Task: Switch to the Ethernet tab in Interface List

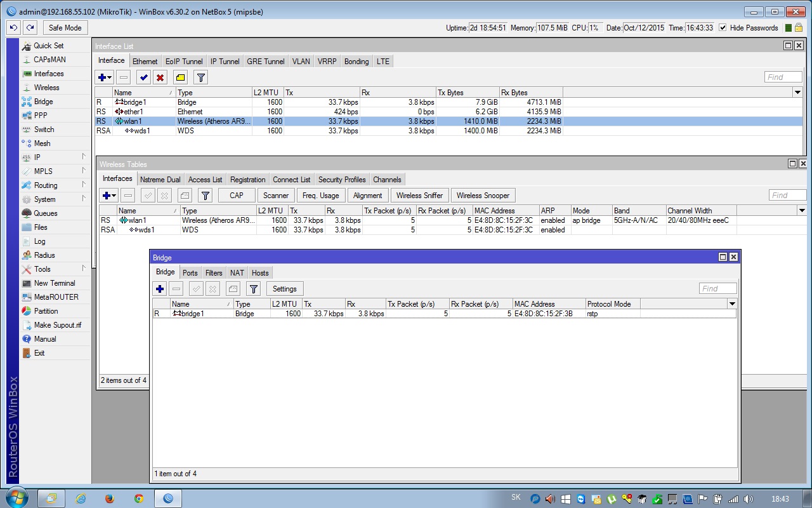Action: [x=145, y=62]
